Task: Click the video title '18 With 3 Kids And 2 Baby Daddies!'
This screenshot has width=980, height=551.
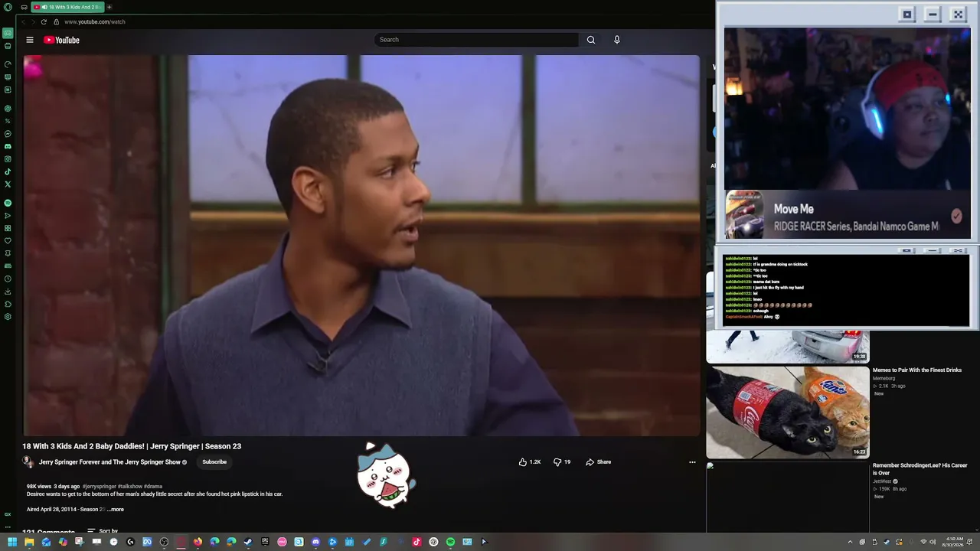Action: pyautogui.click(x=132, y=446)
